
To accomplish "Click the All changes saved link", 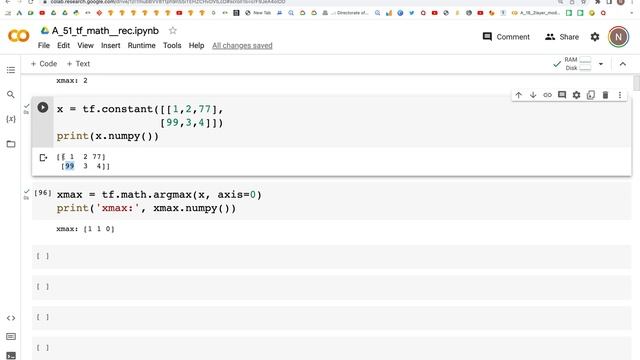I will pos(242,45).
